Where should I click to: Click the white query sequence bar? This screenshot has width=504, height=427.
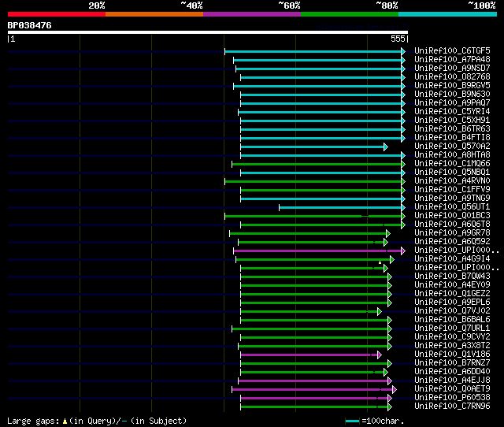click(208, 32)
